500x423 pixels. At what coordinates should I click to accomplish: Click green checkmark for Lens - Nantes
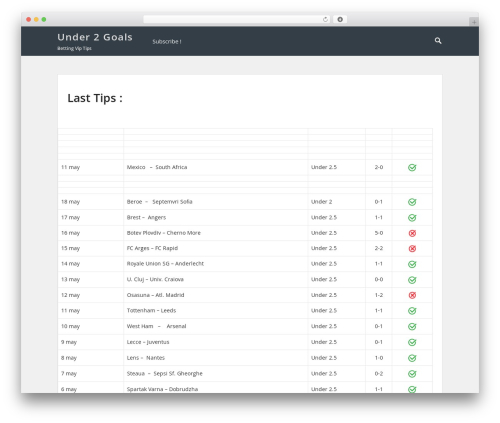coord(412,358)
